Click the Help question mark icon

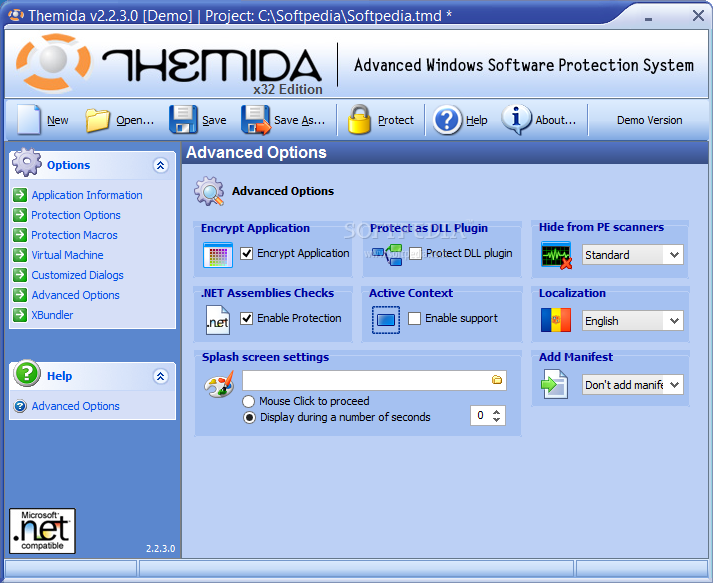coord(447,120)
